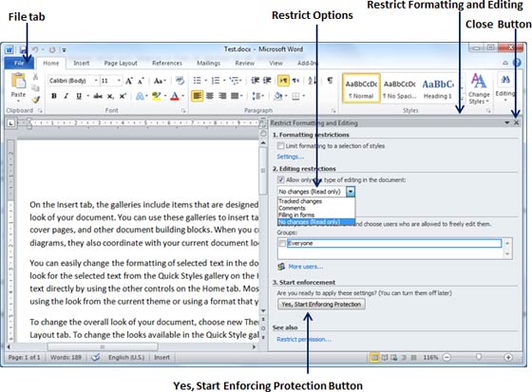The image size is (532, 392).
Task: Center align text
Action: (x=210, y=96)
